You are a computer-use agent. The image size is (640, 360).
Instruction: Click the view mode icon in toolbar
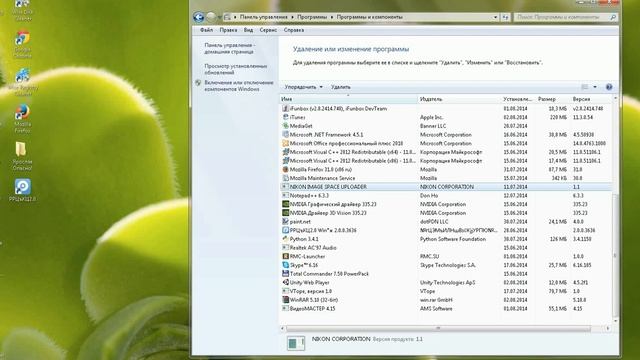tap(585, 87)
